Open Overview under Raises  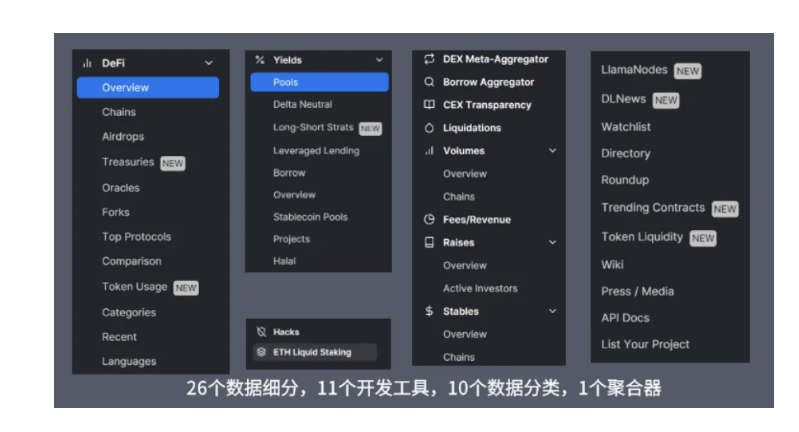click(465, 265)
